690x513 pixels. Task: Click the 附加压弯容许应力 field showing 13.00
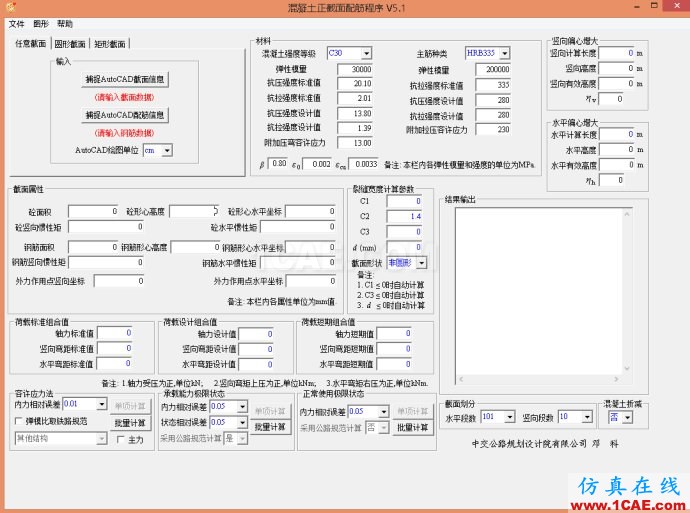tap(355, 143)
